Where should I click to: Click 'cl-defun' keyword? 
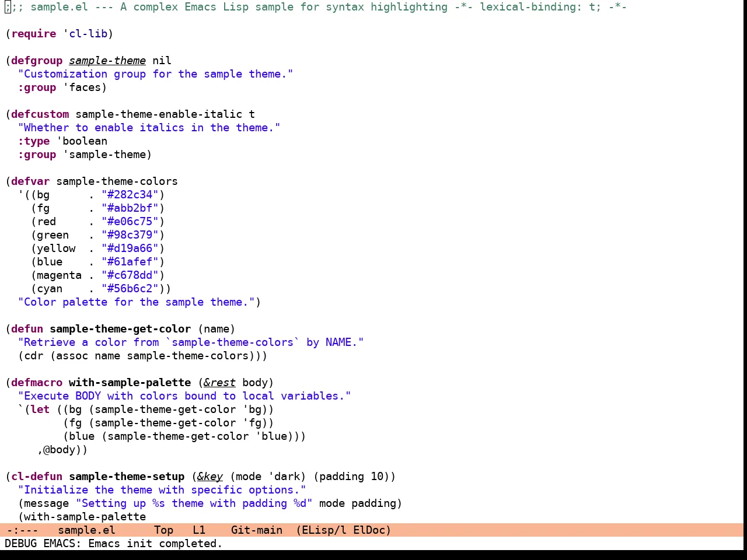(37, 477)
